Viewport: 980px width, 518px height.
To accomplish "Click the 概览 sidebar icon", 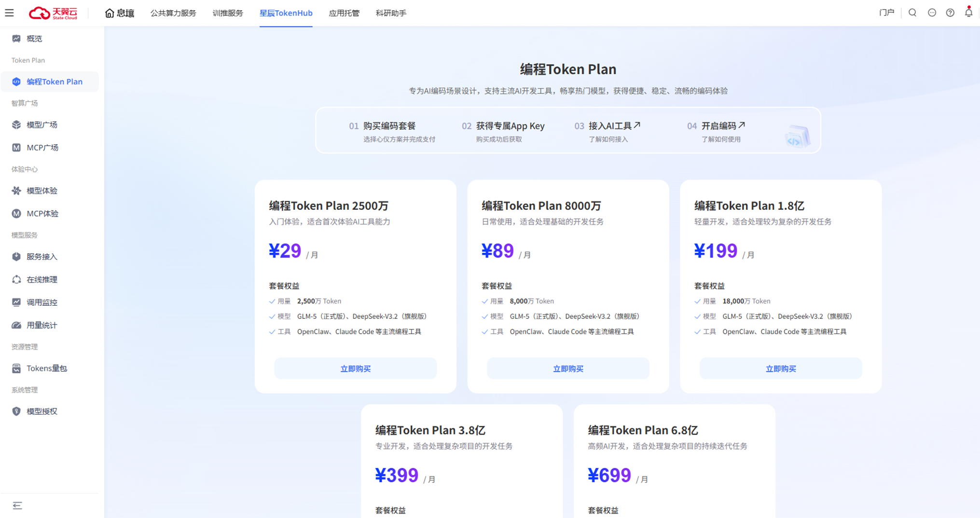I will (x=16, y=39).
